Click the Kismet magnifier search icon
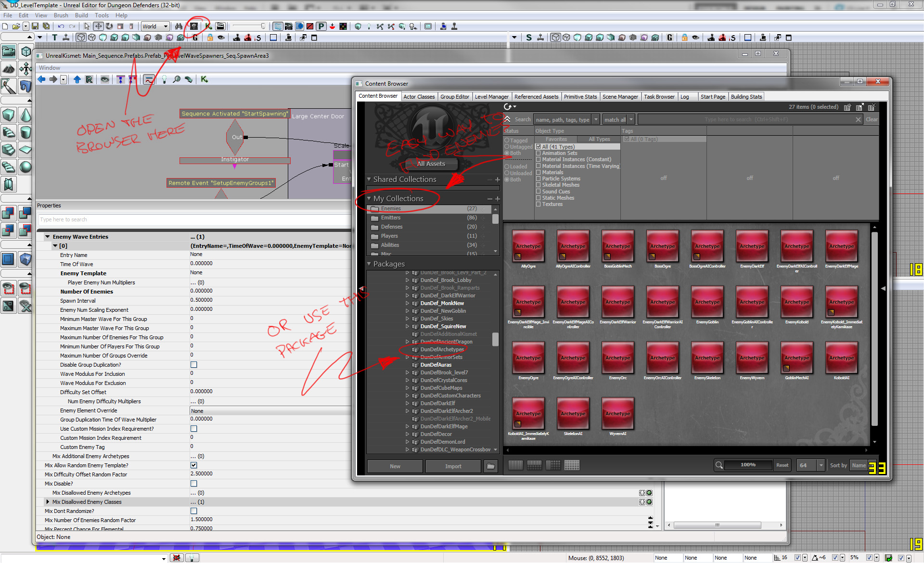Viewport: 924px width, 563px height. coord(177,79)
